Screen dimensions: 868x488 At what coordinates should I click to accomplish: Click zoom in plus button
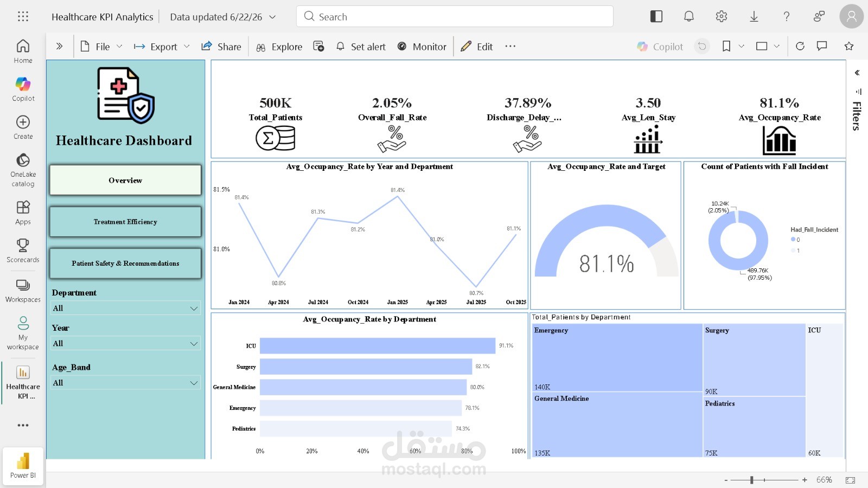(x=805, y=480)
